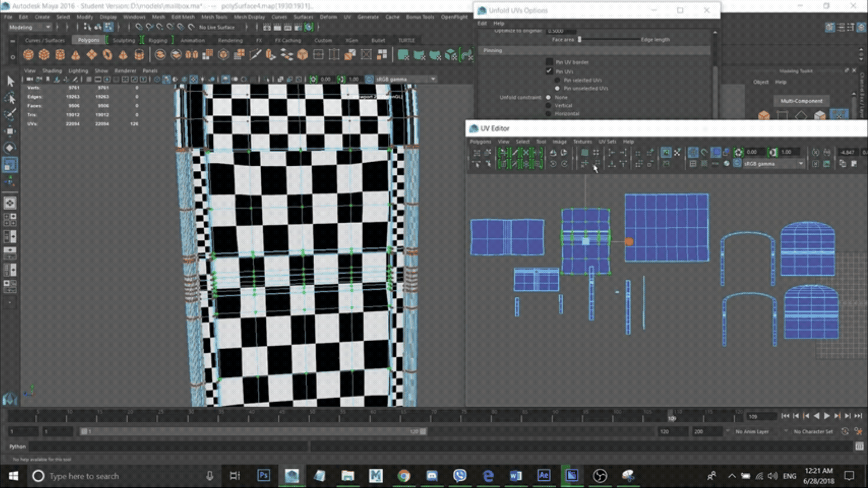Screen dimensions: 868x488
Task: Choose Vertical for Unfold constraint
Action: click(x=548, y=105)
